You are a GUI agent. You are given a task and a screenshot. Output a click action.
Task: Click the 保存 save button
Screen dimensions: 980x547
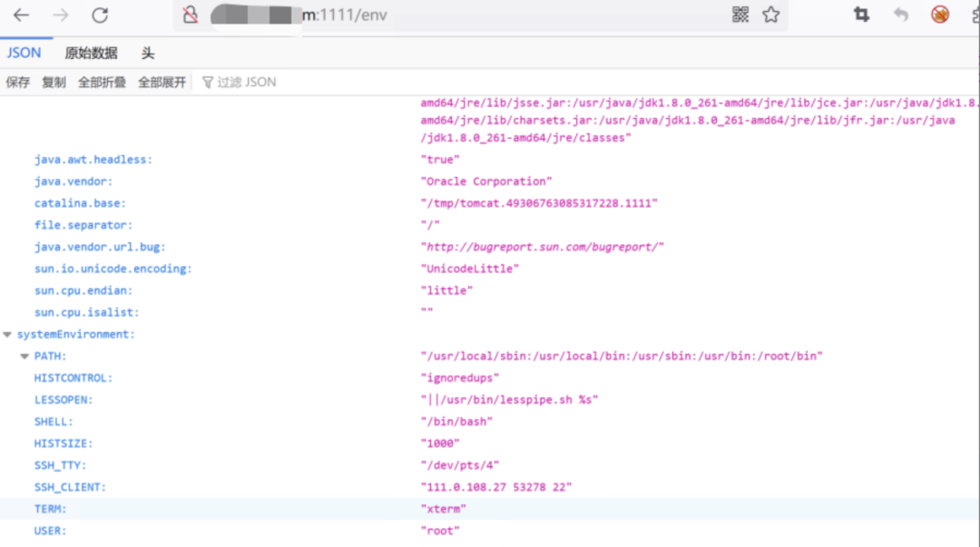18,83
